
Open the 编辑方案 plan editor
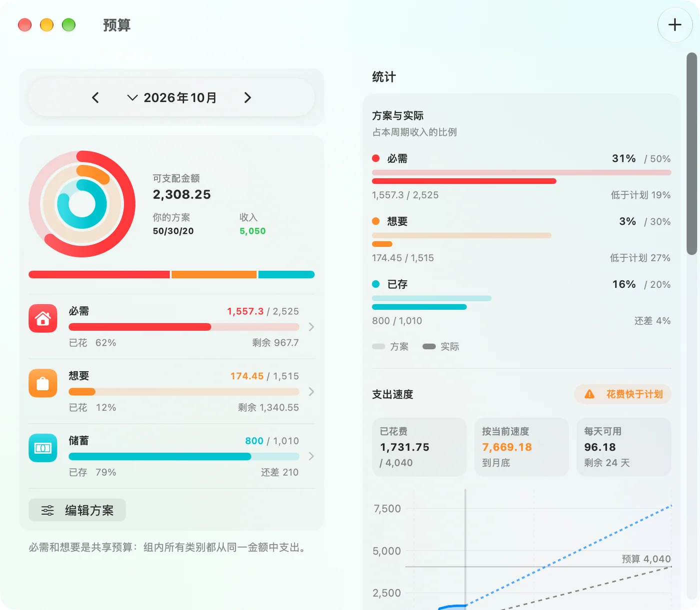[77, 510]
